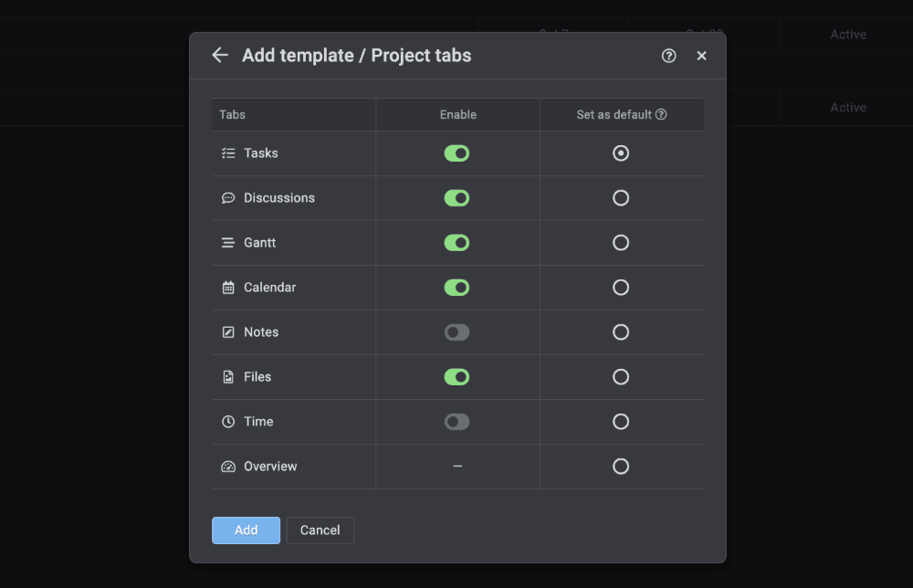
Task: Disable the Discussions tab toggle
Action: tap(457, 198)
